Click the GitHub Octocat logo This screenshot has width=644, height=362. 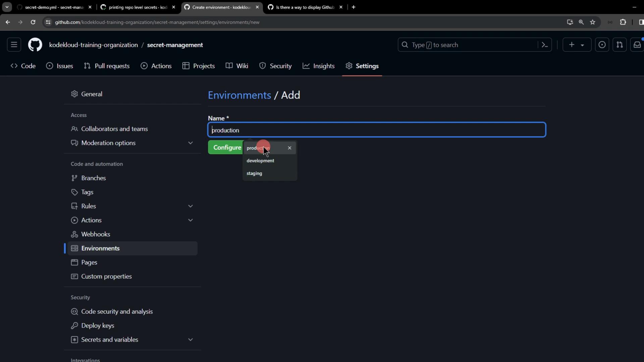click(x=35, y=45)
